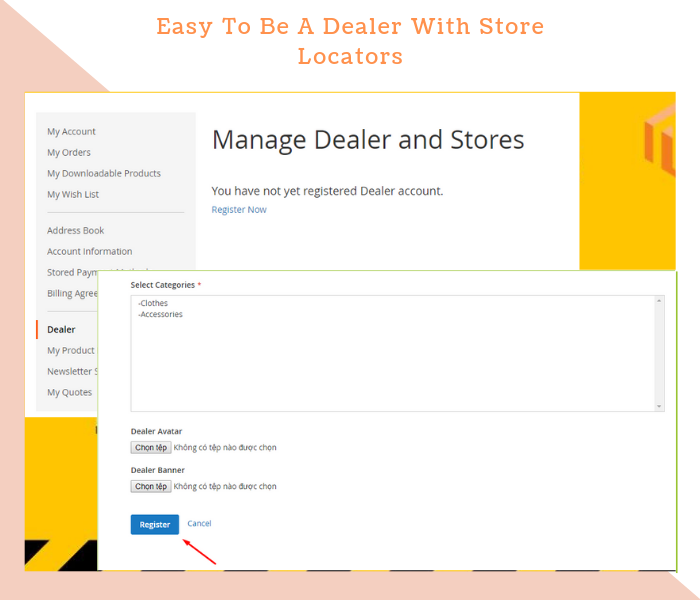Select the Accessories category option
This screenshot has height=600, width=700.
coord(161,315)
